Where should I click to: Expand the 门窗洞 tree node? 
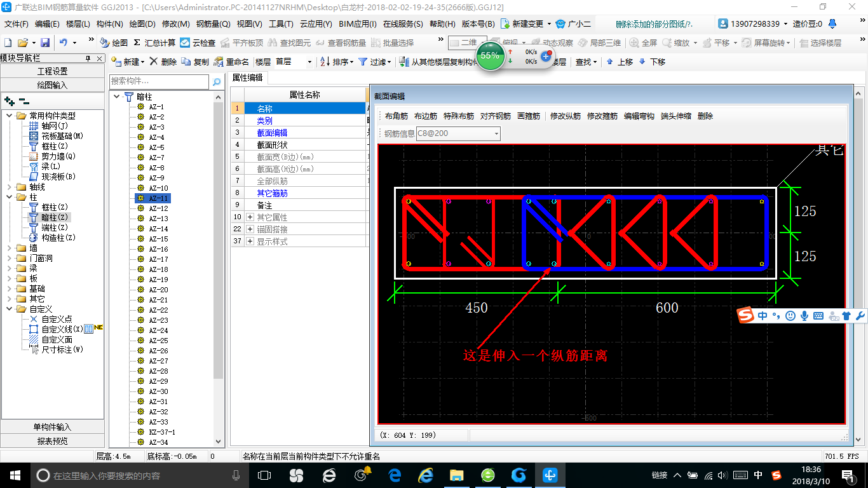9,258
